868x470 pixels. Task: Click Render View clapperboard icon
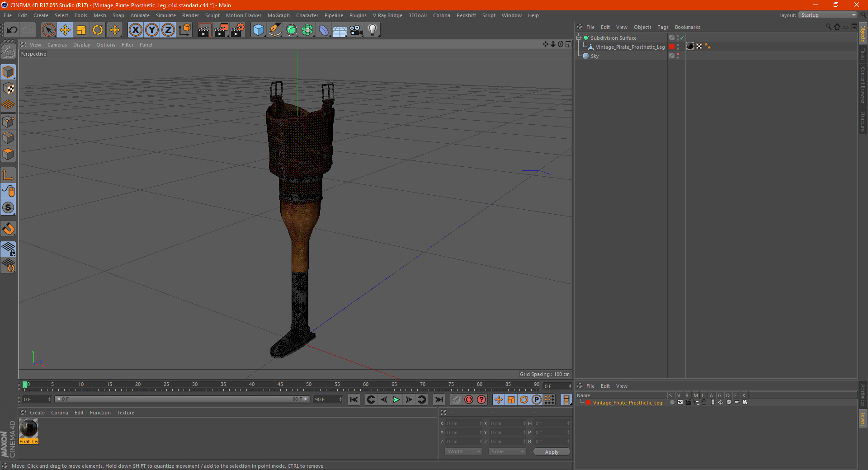204,30
